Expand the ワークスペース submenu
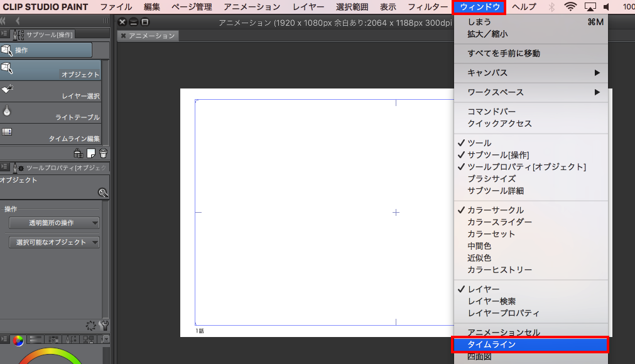Viewport: 635px width, 364px height. [x=531, y=92]
